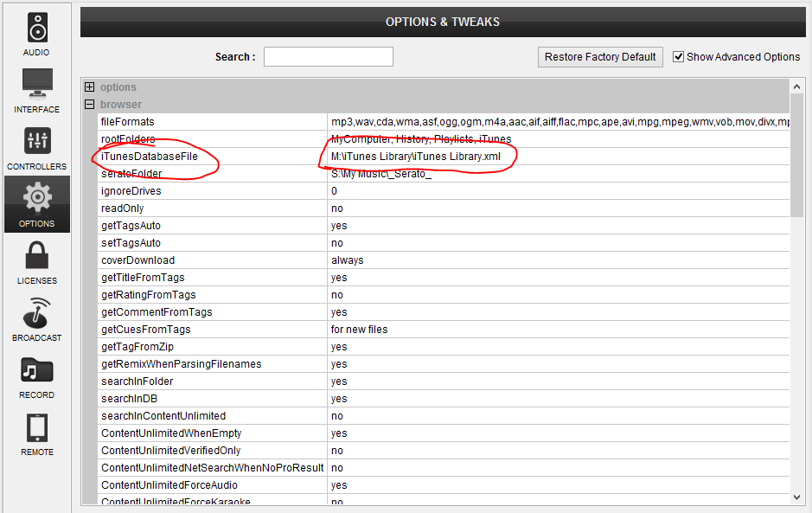Screen dimensions: 812x513
Task: Click the scroll down arrow of settings list
Action: tap(797, 497)
